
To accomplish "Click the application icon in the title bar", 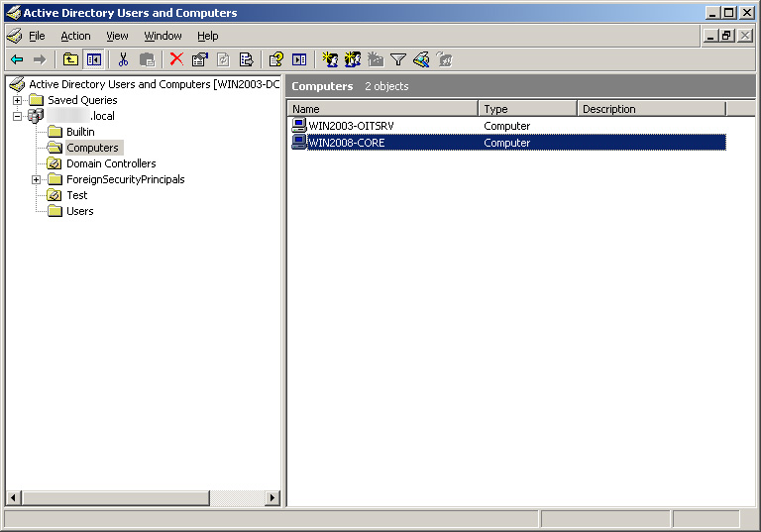I will click(13, 13).
